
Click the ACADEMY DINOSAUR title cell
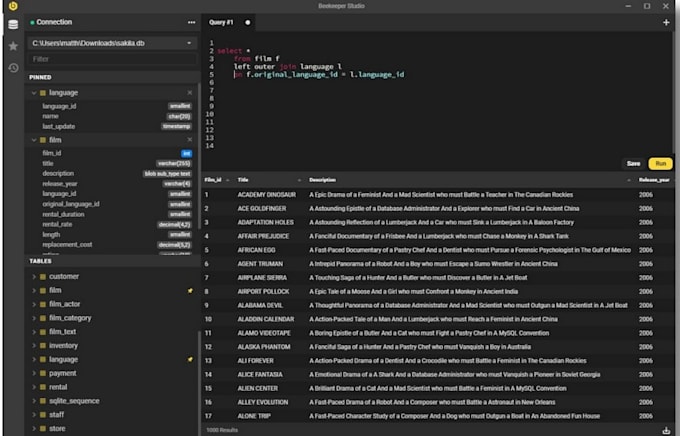267,195
